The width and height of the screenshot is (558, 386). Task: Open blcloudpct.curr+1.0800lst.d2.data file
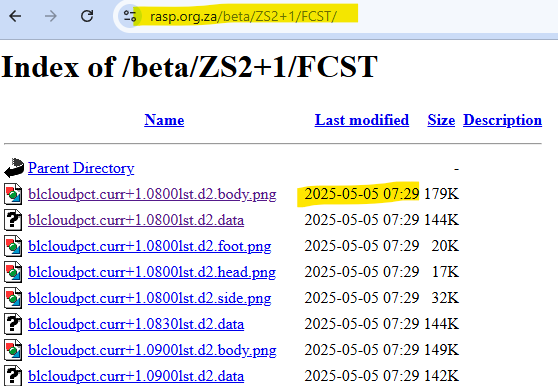[x=136, y=220]
